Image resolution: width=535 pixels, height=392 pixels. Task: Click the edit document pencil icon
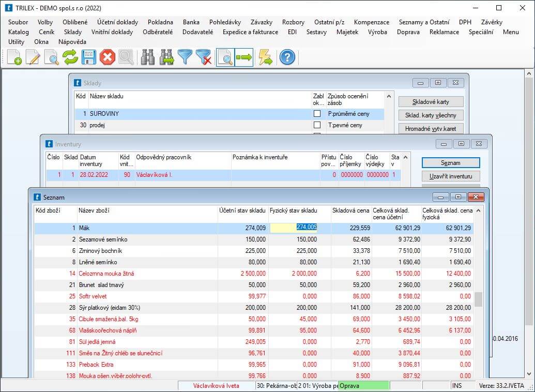coord(33,57)
